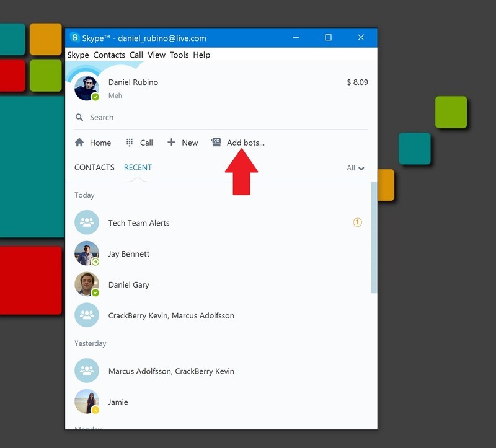Screen dimensions: 496x448
Task: Open the View menu
Action: tap(156, 55)
